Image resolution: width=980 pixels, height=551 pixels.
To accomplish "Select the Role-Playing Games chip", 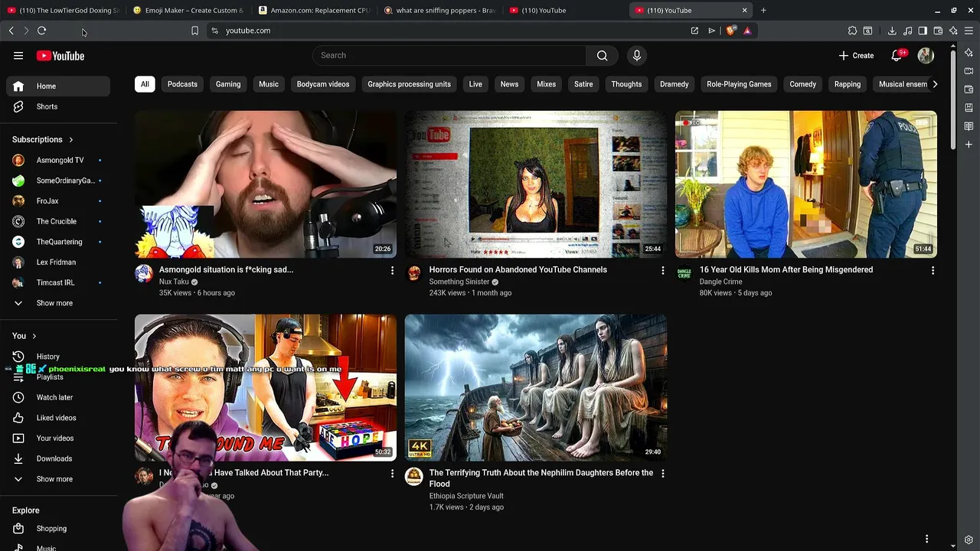I will pyautogui.click(x=739, y=84).
